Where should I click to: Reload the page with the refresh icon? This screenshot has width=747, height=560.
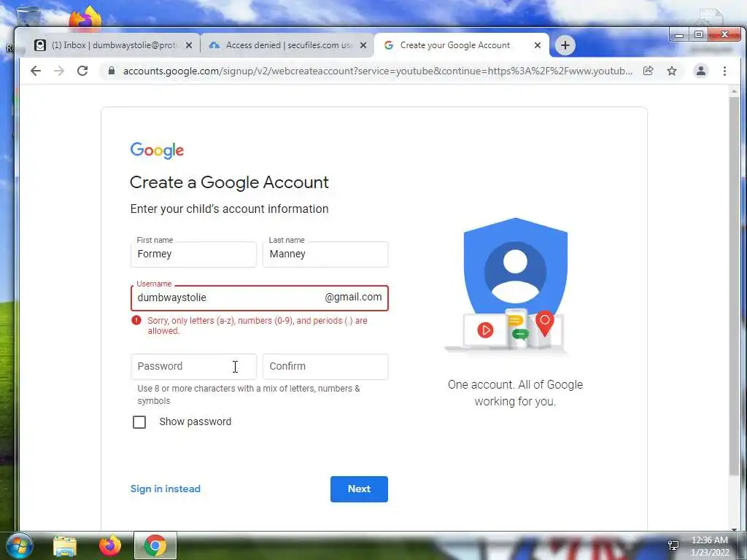82,71
